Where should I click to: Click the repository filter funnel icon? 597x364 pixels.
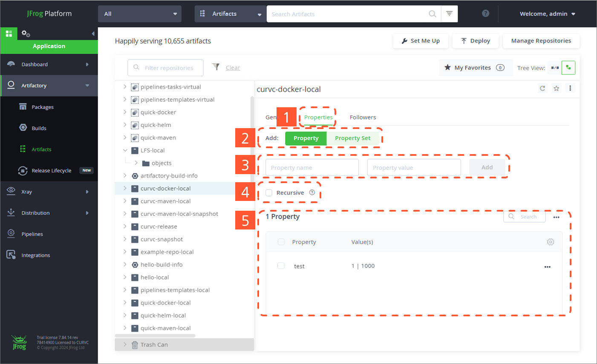pyautogui.click(x=216, y=67)
